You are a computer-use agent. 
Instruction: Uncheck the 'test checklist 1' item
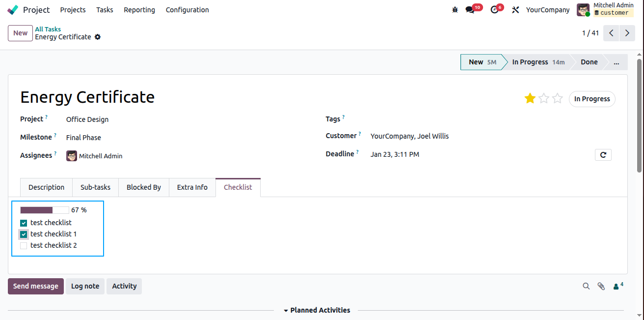[24, 234]
